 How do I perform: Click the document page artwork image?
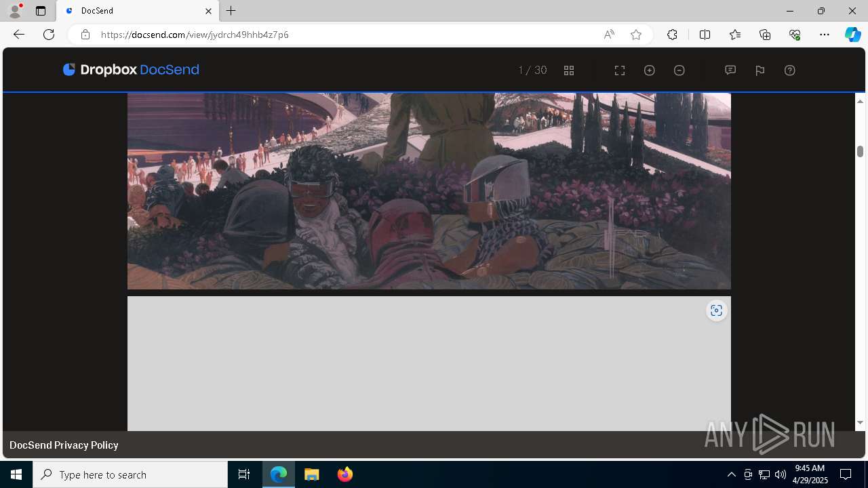[x=429, y=191]
